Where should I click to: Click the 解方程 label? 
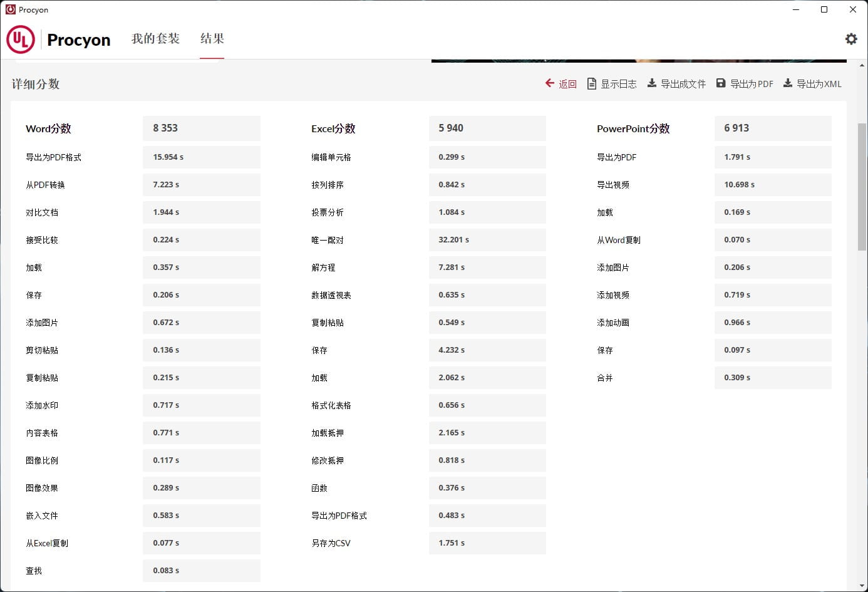tap(323, 267)
